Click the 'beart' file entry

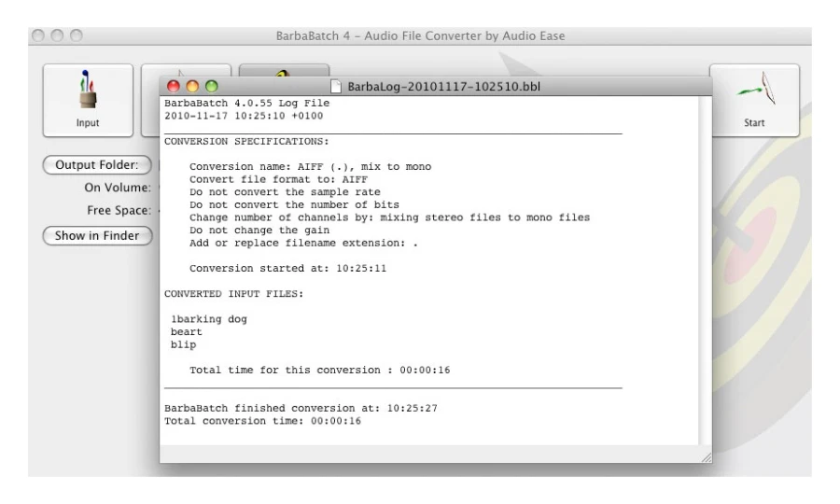pos(187,332)
